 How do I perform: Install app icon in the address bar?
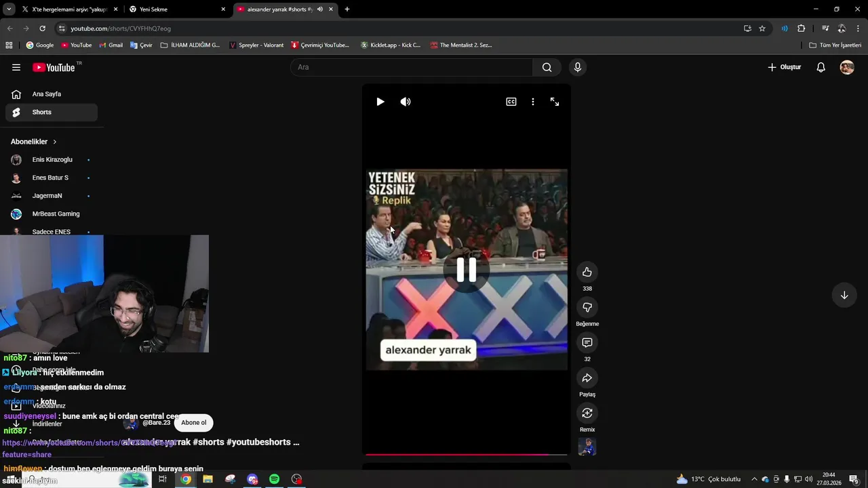point(747,28)
